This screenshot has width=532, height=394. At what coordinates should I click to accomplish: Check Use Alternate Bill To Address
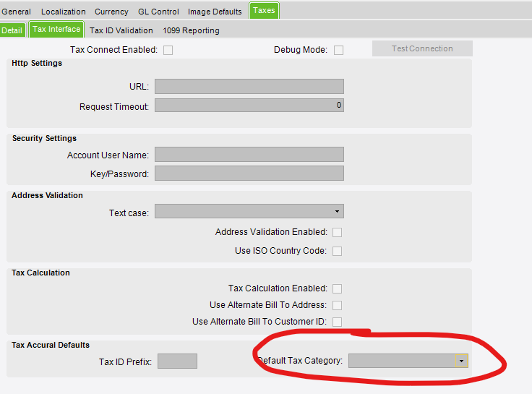pyautogui.click(x=338, y=305)
